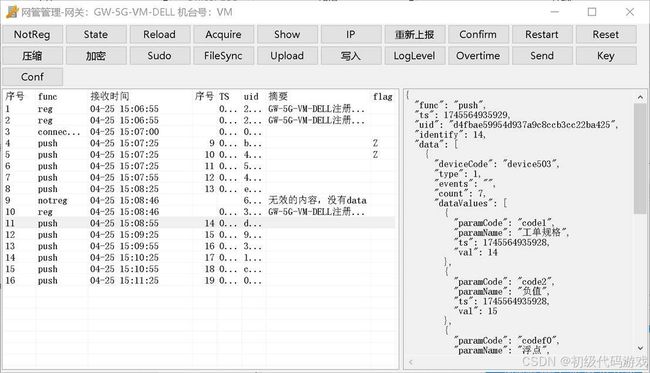This screenshot has height=373, width=650.
Task: Click the 压缩 button
Action: [x=32, y=56]
